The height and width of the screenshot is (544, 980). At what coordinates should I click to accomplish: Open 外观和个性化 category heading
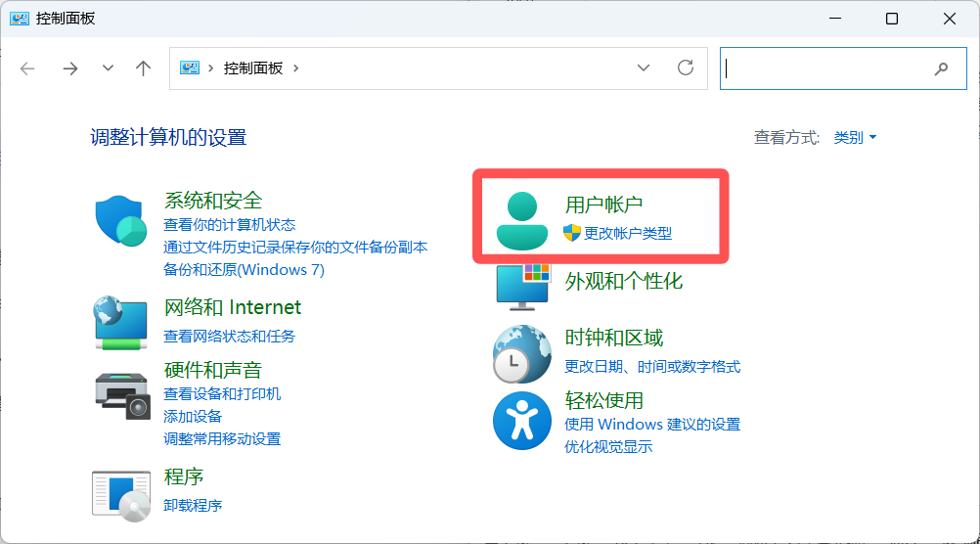[624, 282]
